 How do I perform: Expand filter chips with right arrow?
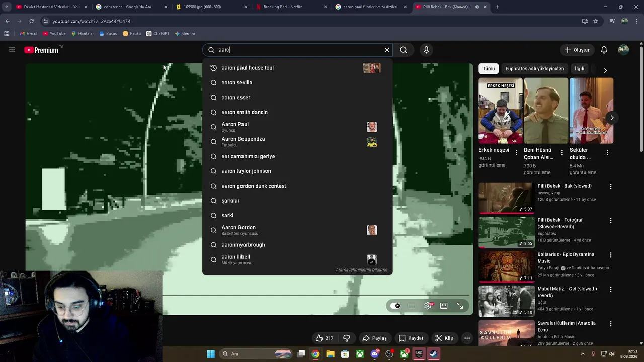(x=605, y=70)
